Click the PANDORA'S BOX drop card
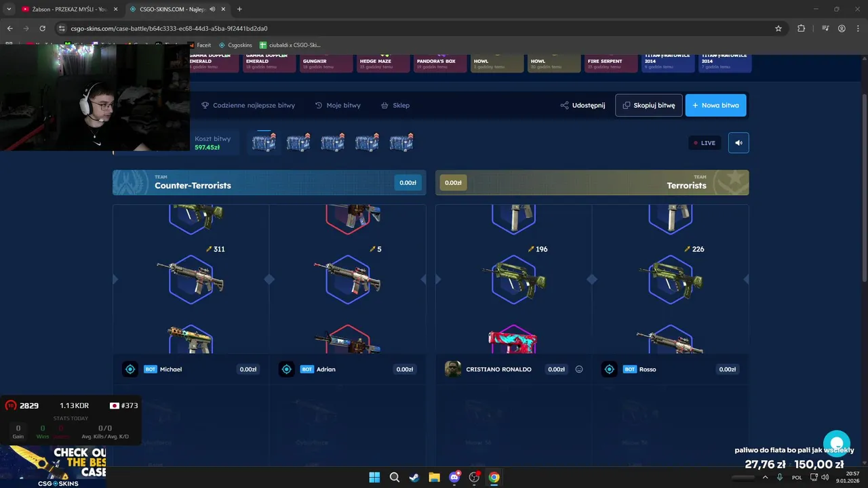This screenshot has height=488, width=868. click(440, 63)
